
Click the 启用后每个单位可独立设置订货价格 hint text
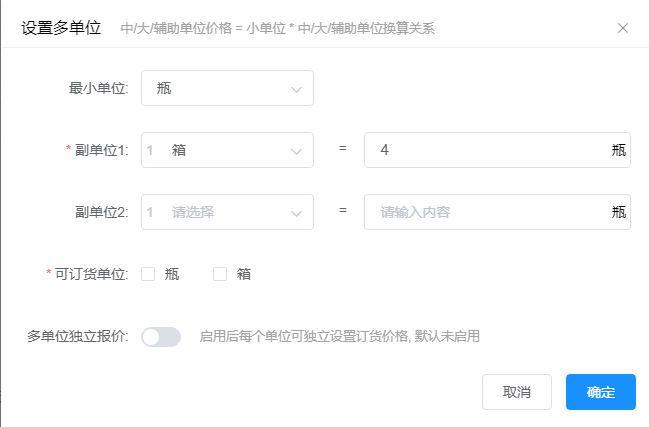pos(340,336)
